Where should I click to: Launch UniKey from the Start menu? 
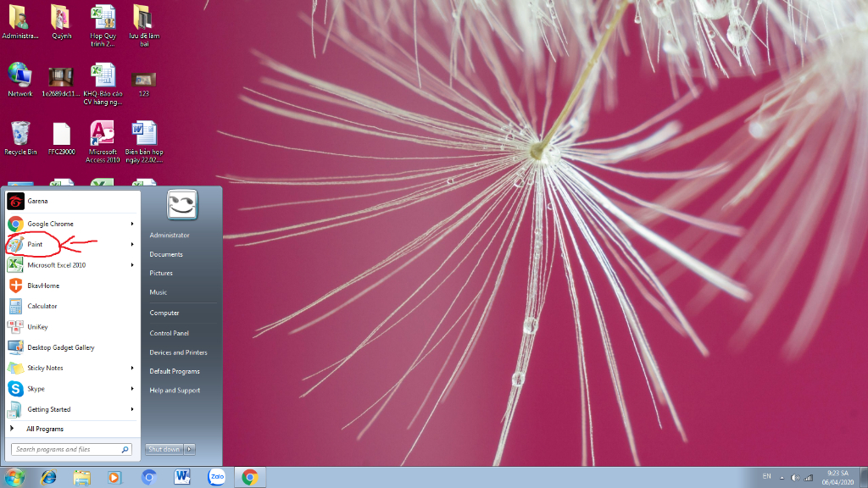pyautogui.click(x=71, y=327)
